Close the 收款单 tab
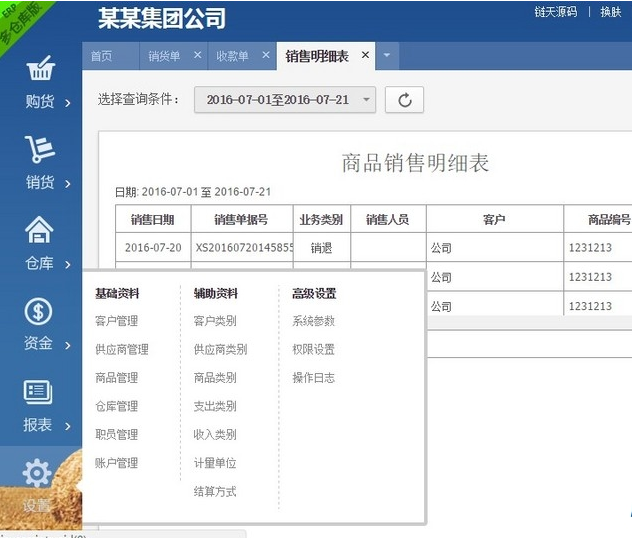 click(x=266, y=56)
